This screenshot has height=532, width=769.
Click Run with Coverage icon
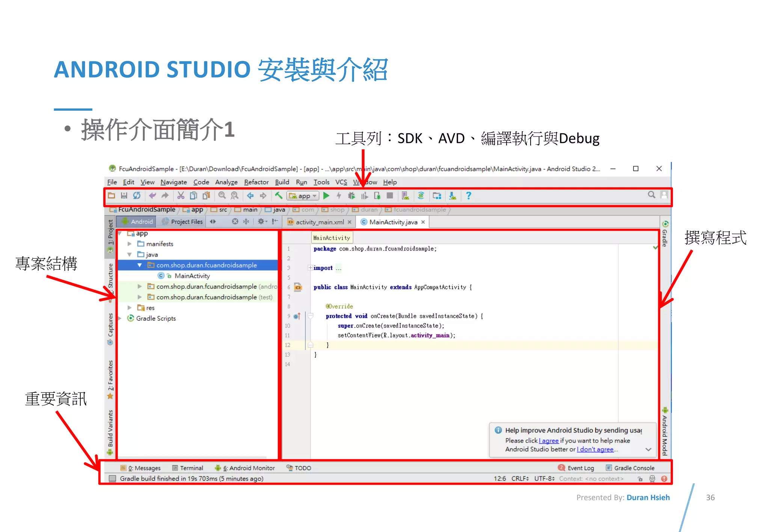[364, 195]
